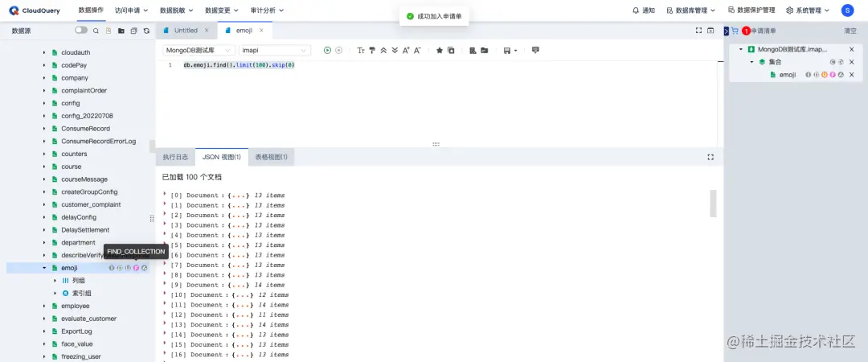Open the MongoDB测试库 connection dropdown
Viewport: 868px width, 362px height.
point(199,51)
